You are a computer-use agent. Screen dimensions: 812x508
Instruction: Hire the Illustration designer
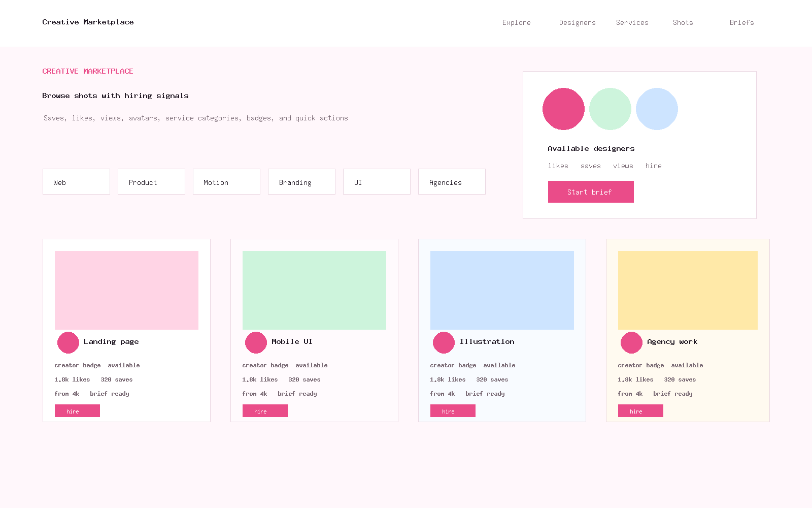pyautogui.click(x=453, y=411)
